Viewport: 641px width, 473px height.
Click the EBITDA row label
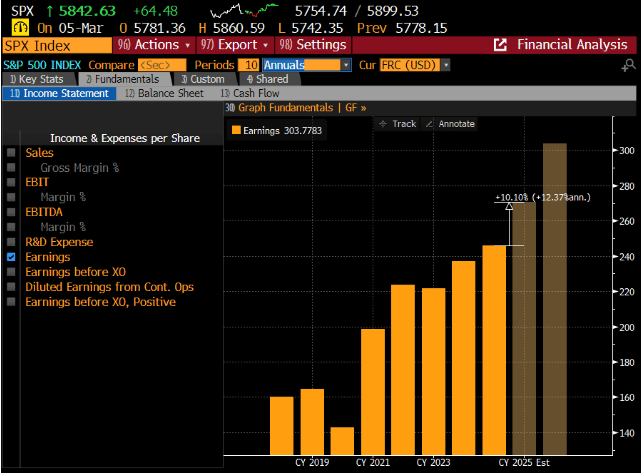click(x=44, y=212)
